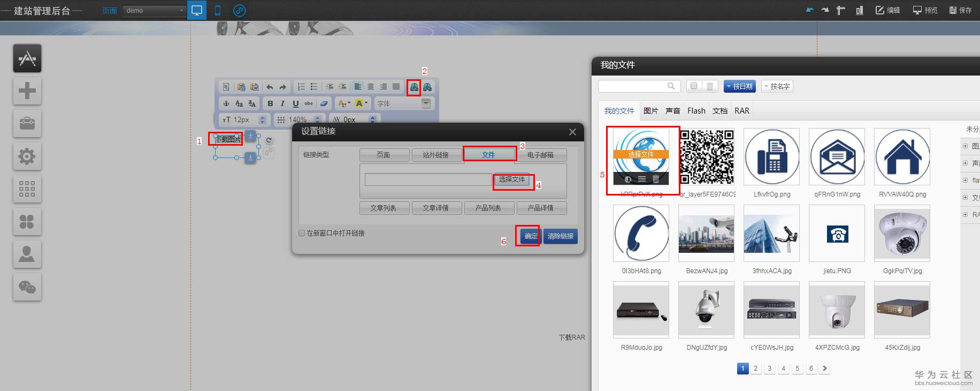Sort files by name
The image size is (980, 391).
[777, 86]
